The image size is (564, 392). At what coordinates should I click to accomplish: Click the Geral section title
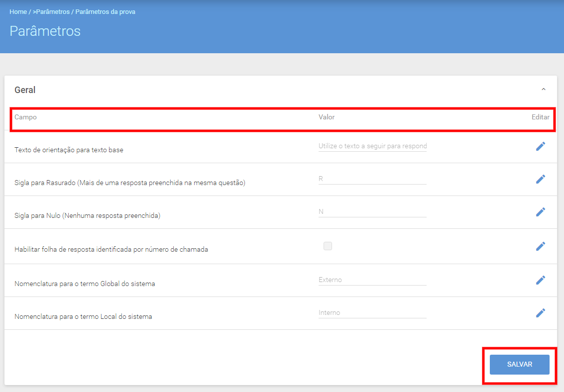point(25,90)
